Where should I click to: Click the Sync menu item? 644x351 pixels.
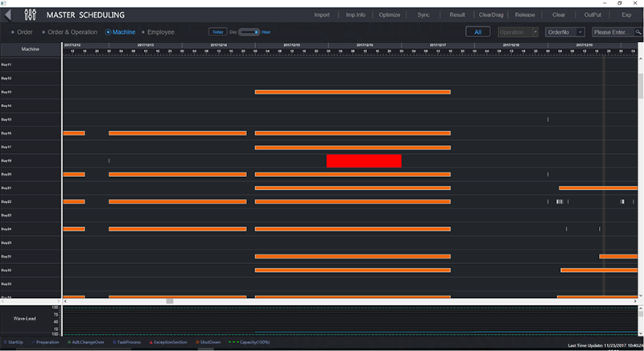point(423,14)
